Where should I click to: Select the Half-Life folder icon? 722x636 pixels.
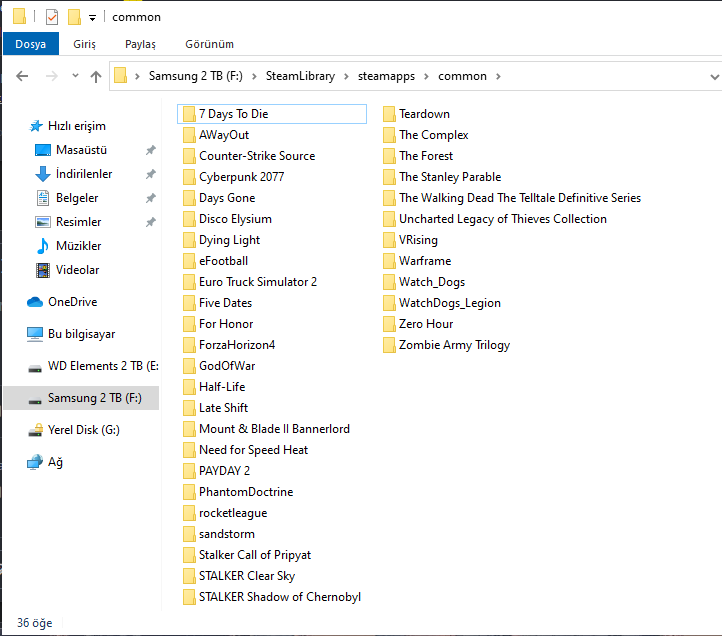[189, 387]
